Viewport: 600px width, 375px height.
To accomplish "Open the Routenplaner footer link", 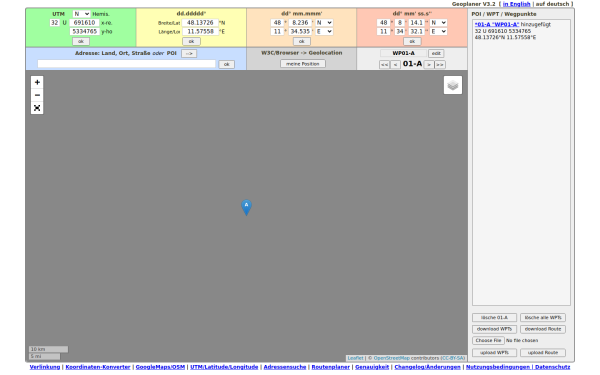I will pos(331,367).
